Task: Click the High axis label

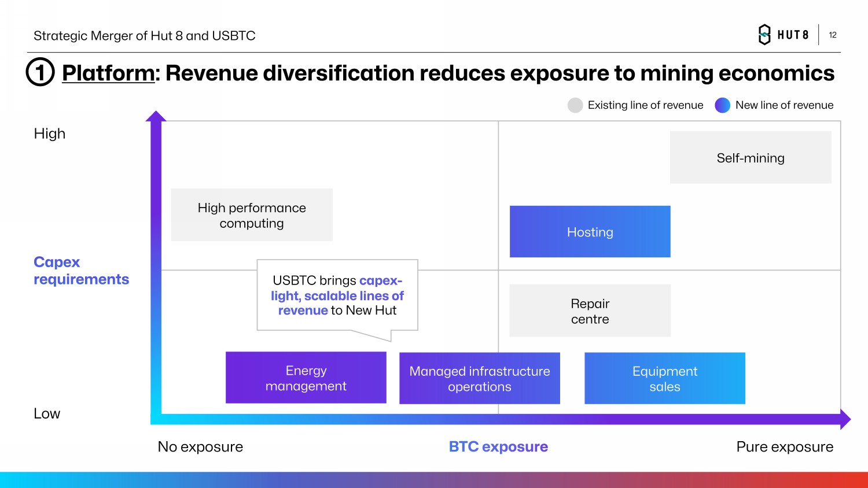Action: tap(50, 134)
